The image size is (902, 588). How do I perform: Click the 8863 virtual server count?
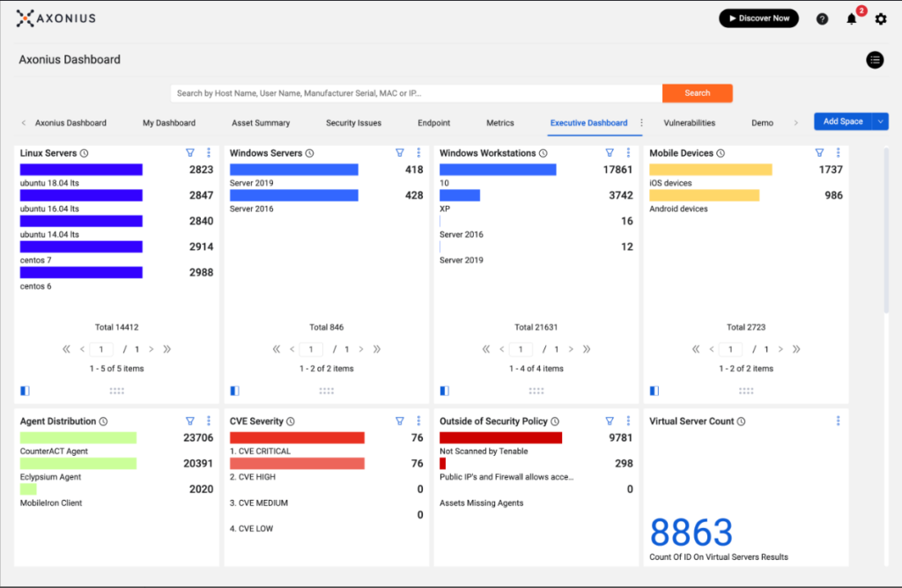691,533
